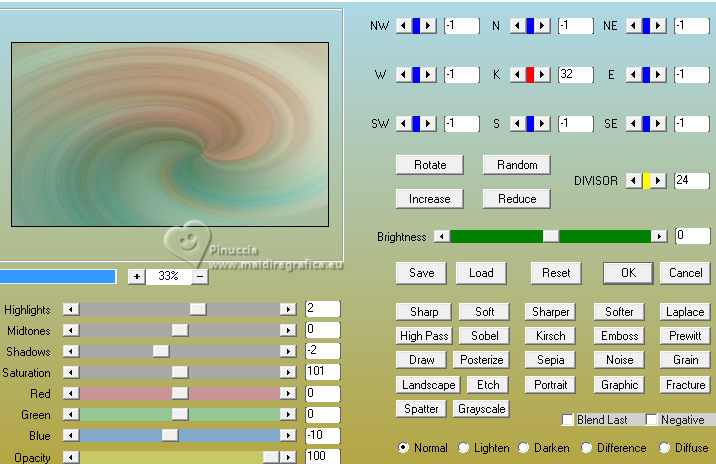Apply the Spatter preset

[x=421, y=409]
